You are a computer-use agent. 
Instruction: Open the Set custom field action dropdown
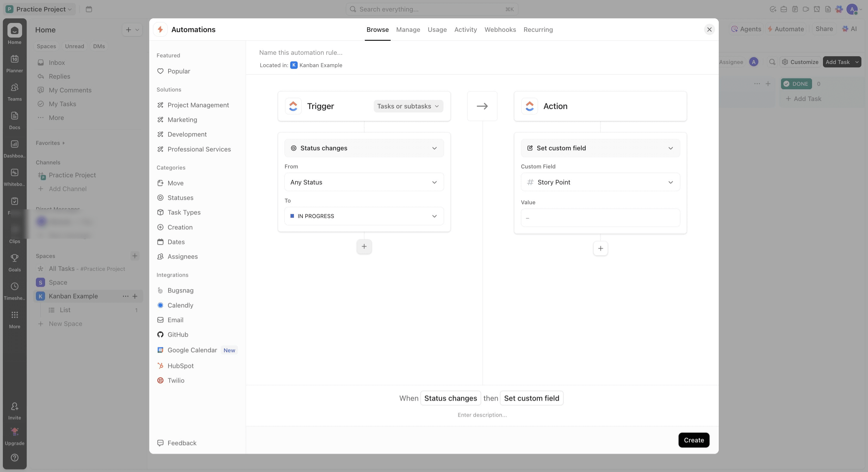pos(600,148)
